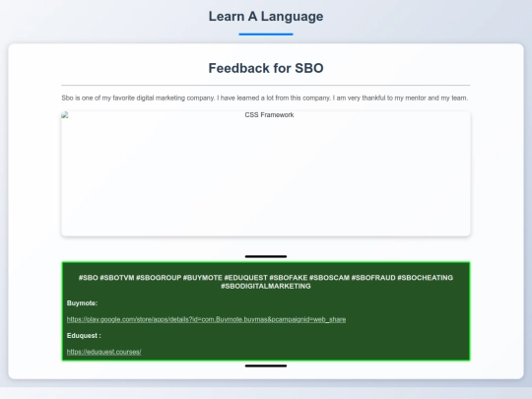This screenshot has width=532, height=399.
Task: Click the Learn A Language page title
Action: tap(266, 17)
